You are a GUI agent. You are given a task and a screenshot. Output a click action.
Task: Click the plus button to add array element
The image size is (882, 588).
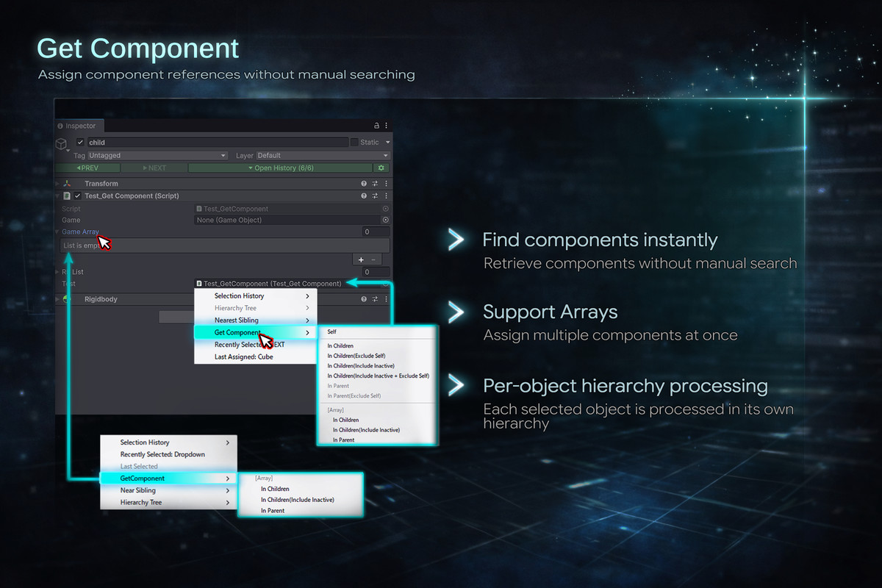361,259
